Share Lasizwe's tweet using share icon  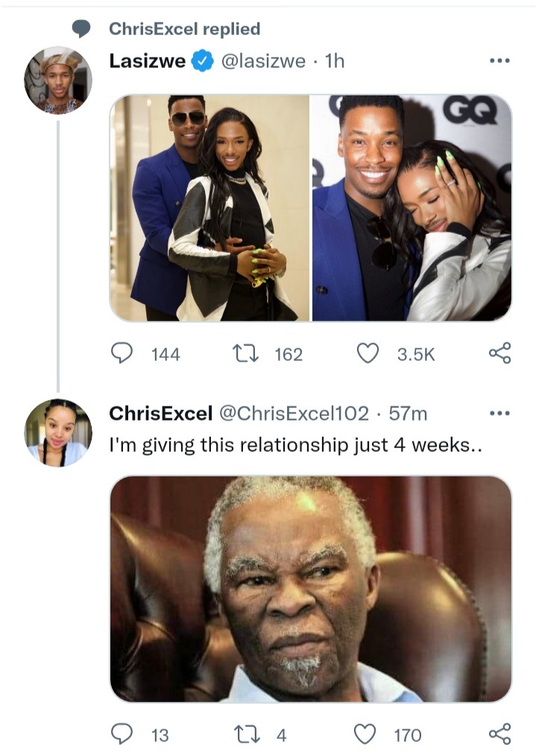(499, 353)
